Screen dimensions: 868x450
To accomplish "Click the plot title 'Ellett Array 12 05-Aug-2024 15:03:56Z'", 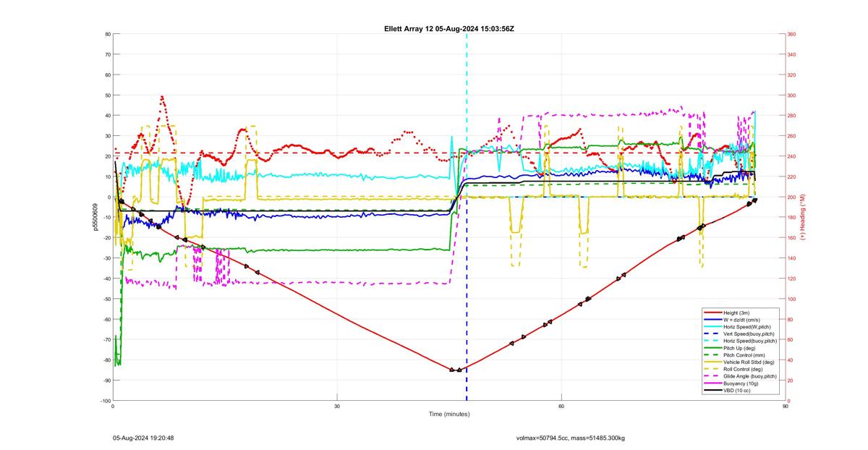I will pos(449,29).
